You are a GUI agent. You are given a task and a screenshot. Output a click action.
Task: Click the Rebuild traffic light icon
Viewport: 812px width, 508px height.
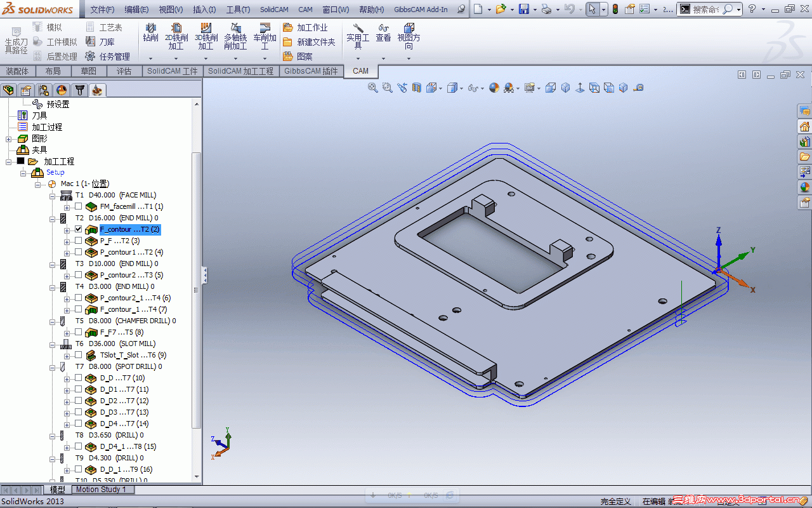(615, 9)
